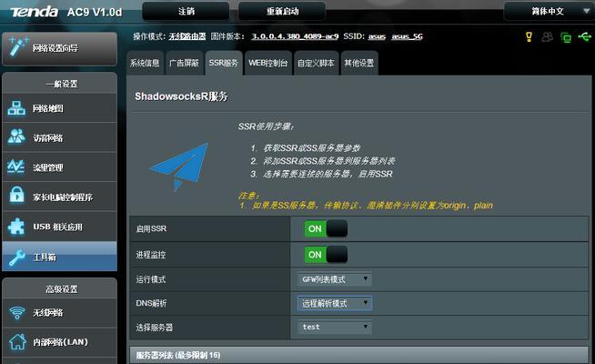This screenshot has width=595, height=364.
Task: Open USB 相关应用 in the sidebar
Action: pos(59,227)
